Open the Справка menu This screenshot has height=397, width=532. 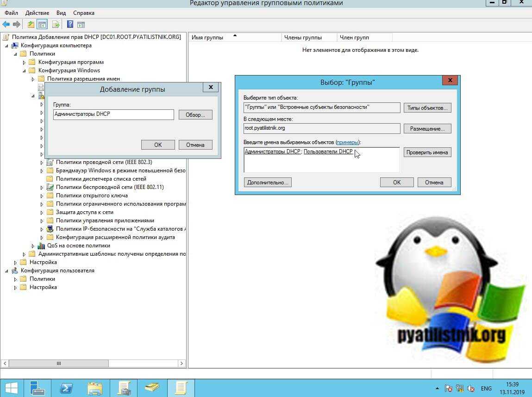coord(83,13)
